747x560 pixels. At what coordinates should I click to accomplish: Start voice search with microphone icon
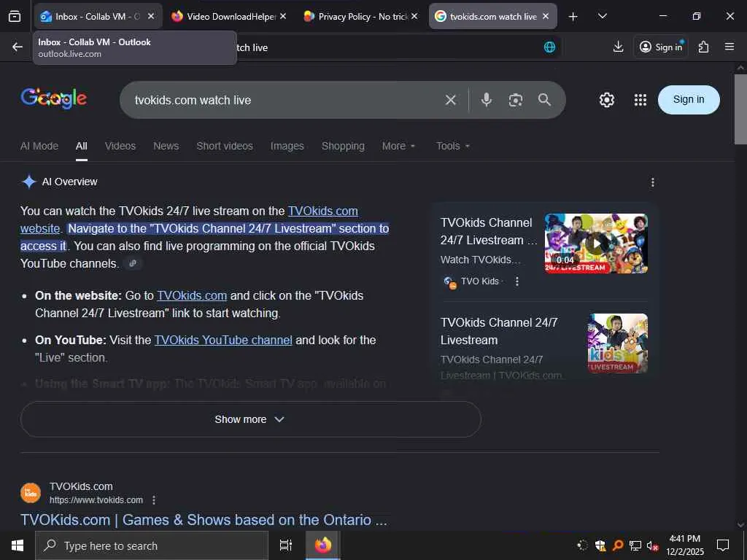click(486, 100)
